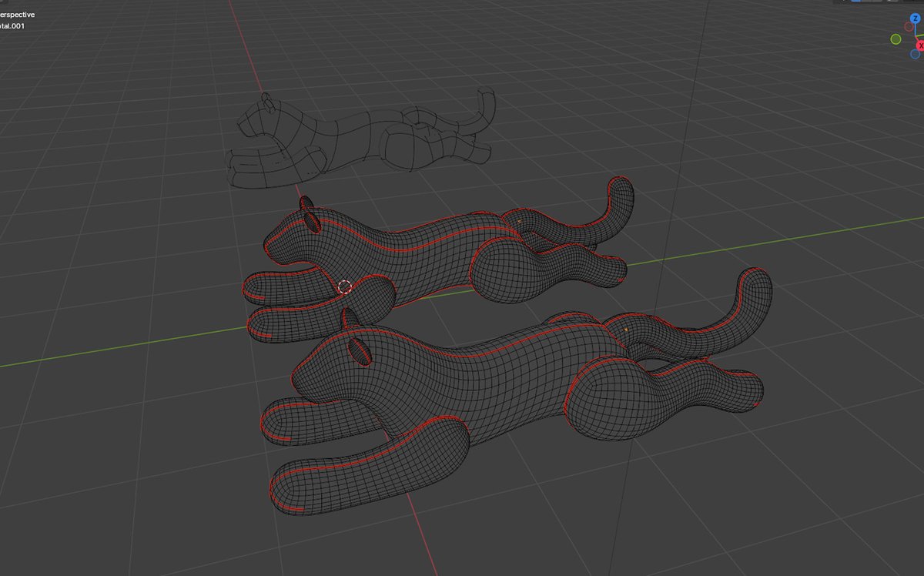The image size is (924, 576).
Task: Select the low-poly wireframe cat object in back
Action: 362,139
